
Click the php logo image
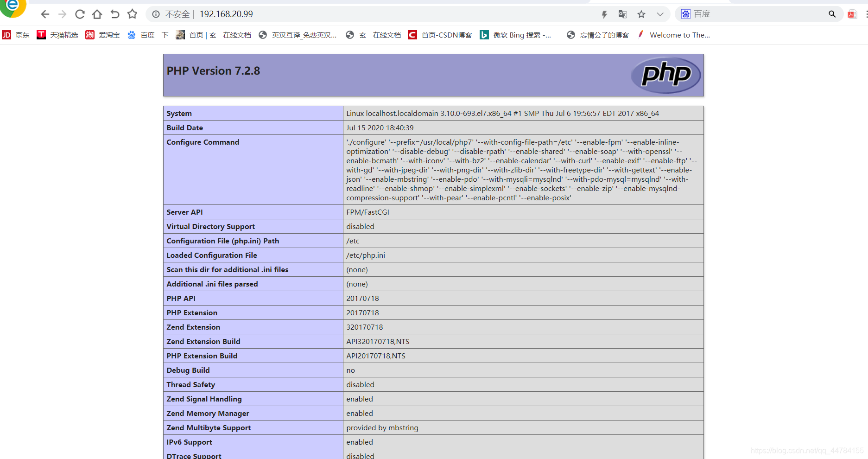(666, 75)
